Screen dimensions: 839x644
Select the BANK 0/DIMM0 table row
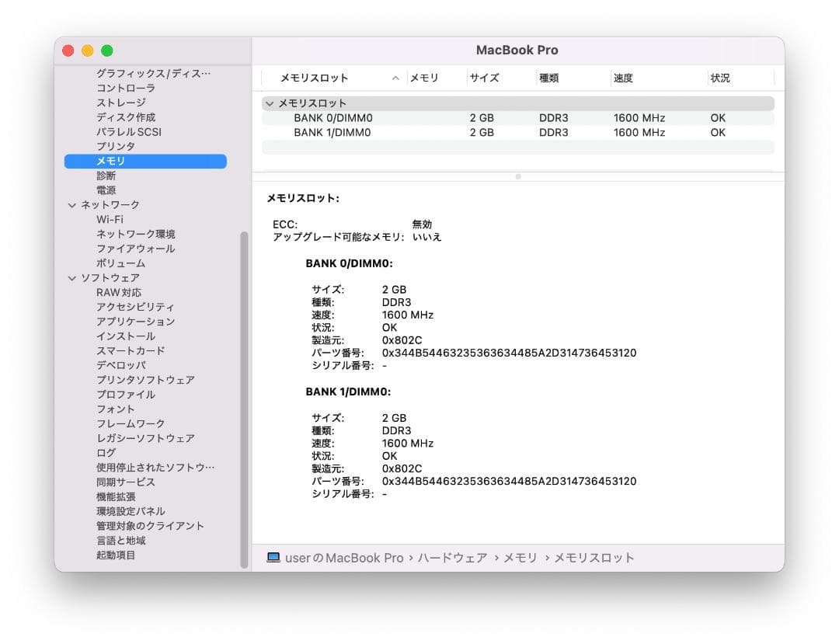click(x=518, y=117)
